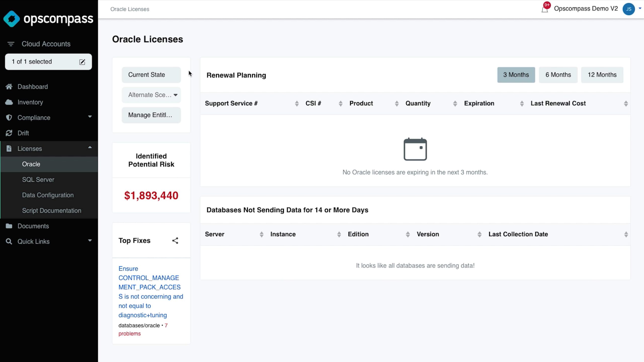
Task: Select the 3 Months renewal range
Action: pos(516,75)
